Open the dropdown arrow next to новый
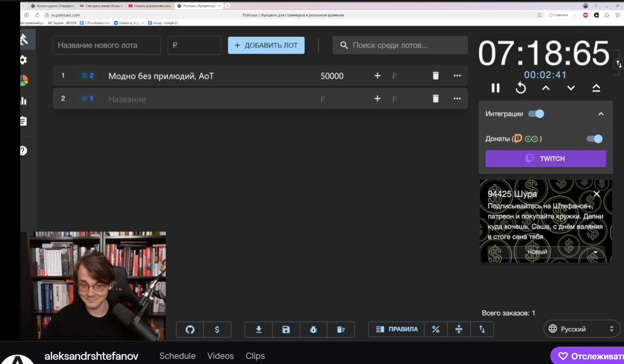624x364 pixels. coord(596,252)
